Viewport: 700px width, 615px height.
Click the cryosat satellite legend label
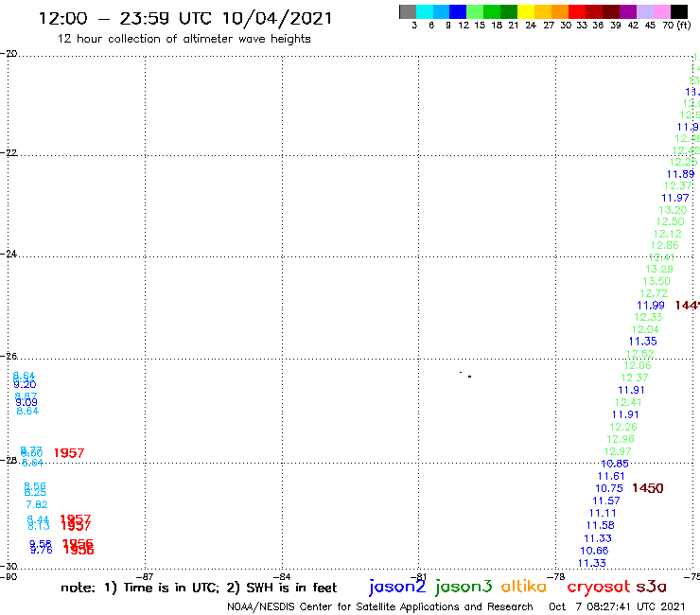tap(598, 587)
